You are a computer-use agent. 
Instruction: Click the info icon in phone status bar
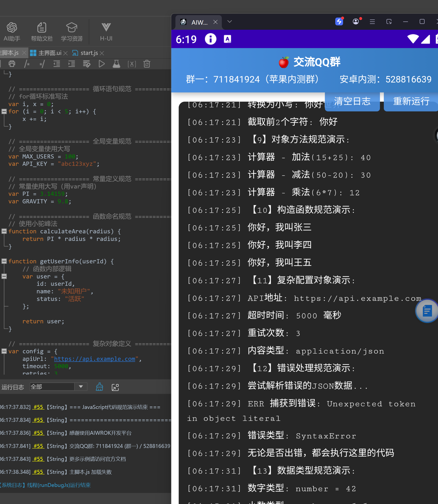click(x=210, y=39)
